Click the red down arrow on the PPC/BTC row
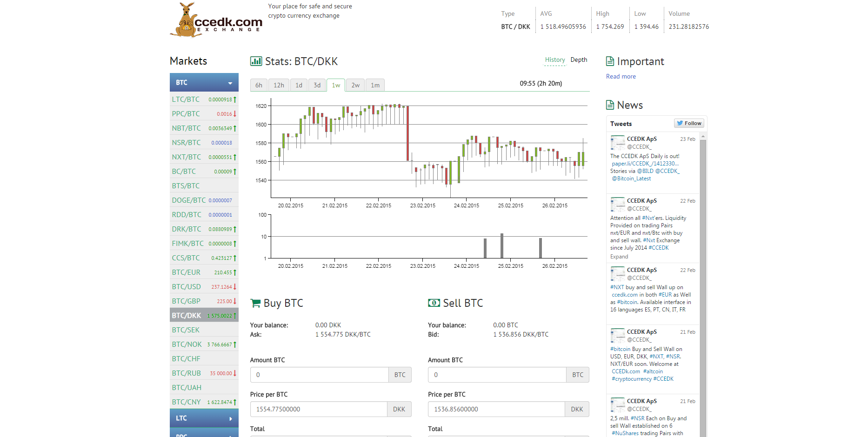This screenshot has height=437, width=868. (x=235, y=114)
